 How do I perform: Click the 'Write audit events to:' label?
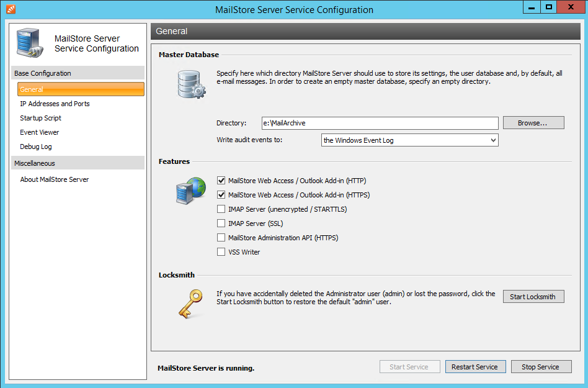[249, 140]
